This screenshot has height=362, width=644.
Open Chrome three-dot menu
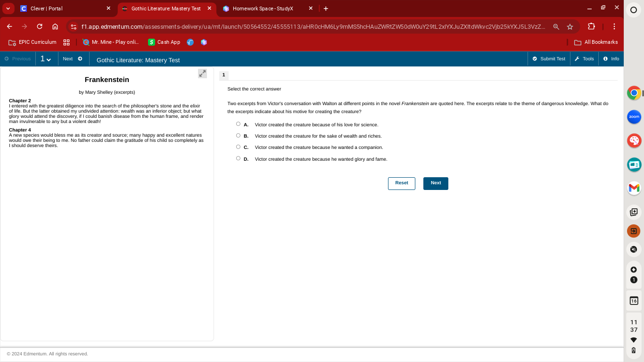click(x=614, y=27)
